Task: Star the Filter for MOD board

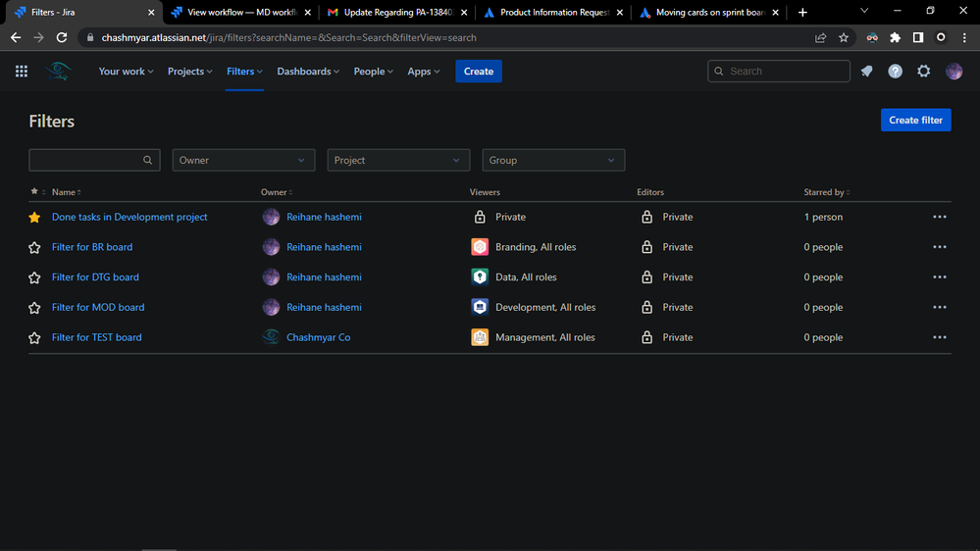Action: [34, 307]
